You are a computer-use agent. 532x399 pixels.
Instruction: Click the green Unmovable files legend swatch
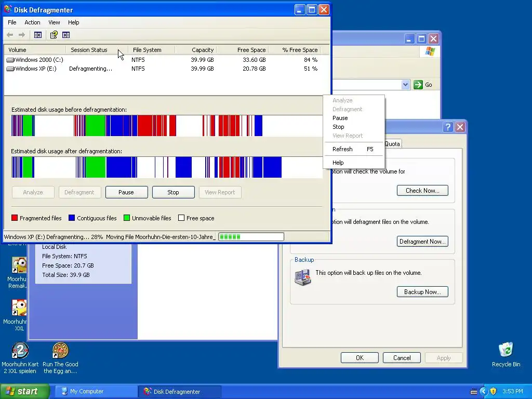tap(127, 218)
